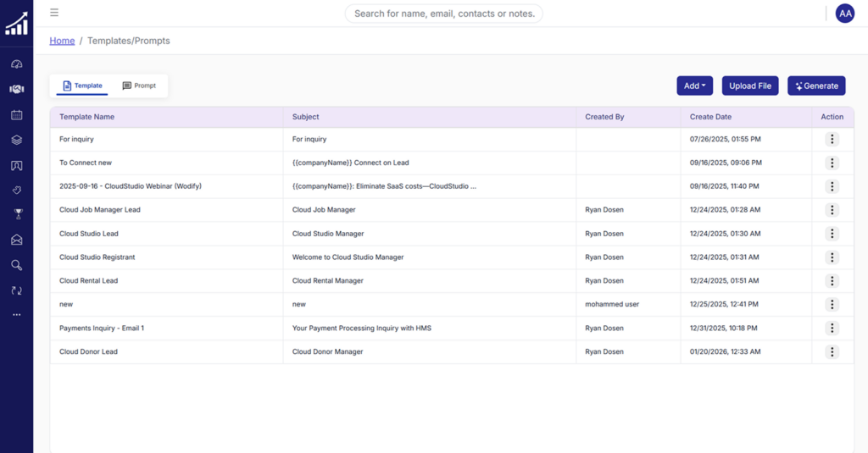Select the Template tab
868x453 pixels.
[82, 86]
